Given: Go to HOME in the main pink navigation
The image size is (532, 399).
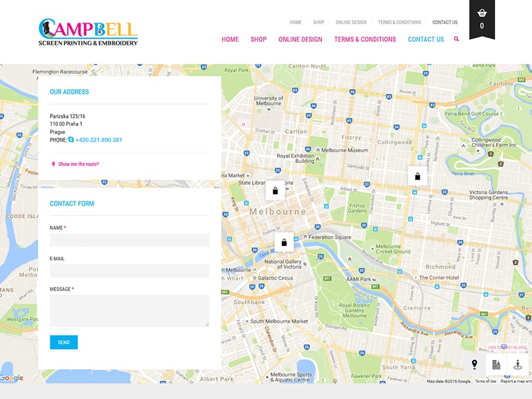Looking at the screenshot, I should pyautogui.click(x=230, y=39).
